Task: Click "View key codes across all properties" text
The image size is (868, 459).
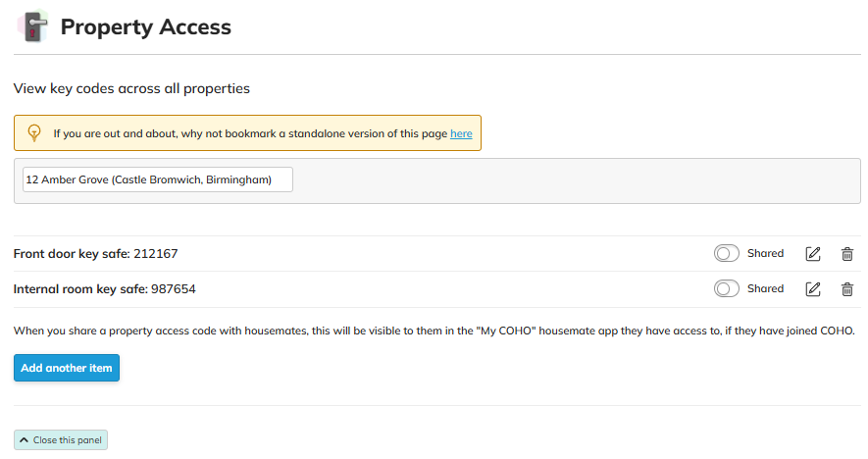Action: click(x=131, y=89)
